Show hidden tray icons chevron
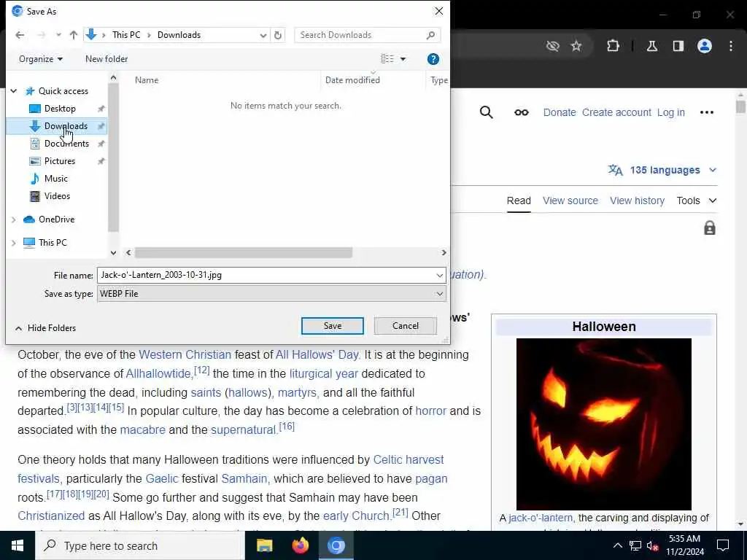747x560 pixels. point(617,545)
